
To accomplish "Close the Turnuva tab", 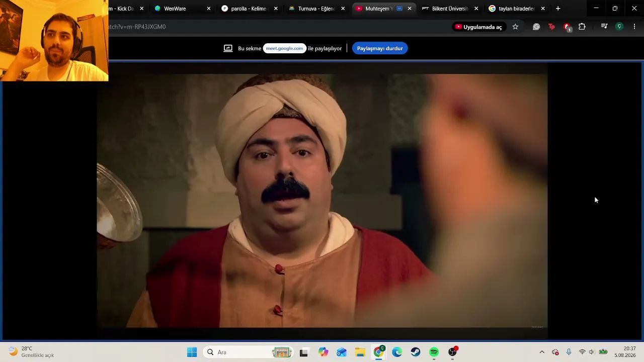I will tap(343, 9).
